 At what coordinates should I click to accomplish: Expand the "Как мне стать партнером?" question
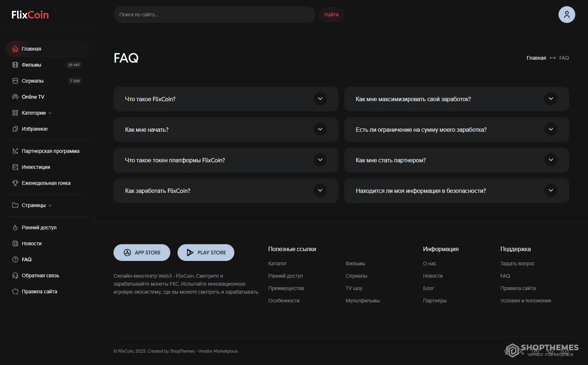[456, 160]
